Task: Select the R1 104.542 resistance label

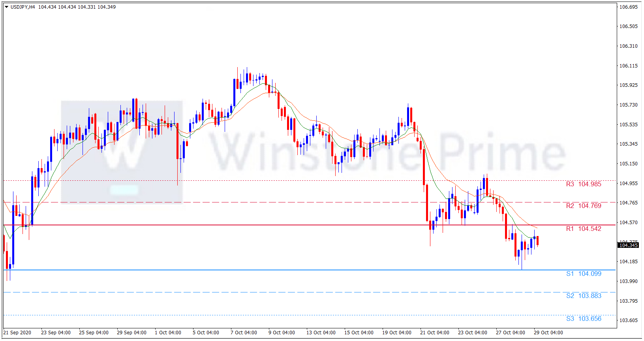Action: [583, 229]
